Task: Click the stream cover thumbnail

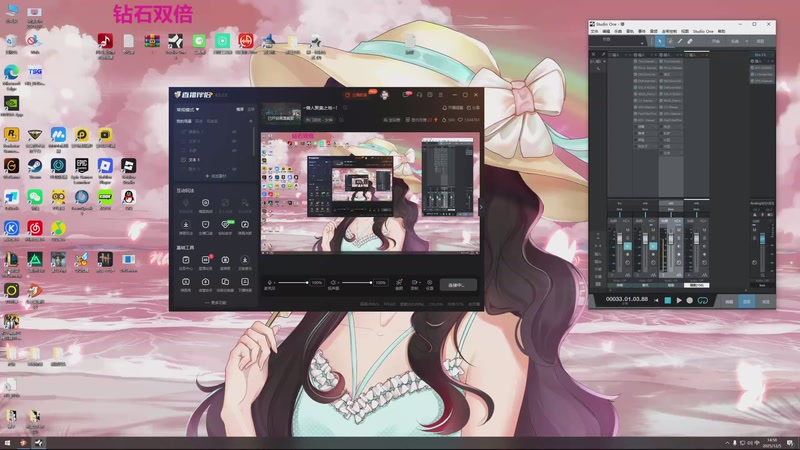Action: click(x=281, y=114)
